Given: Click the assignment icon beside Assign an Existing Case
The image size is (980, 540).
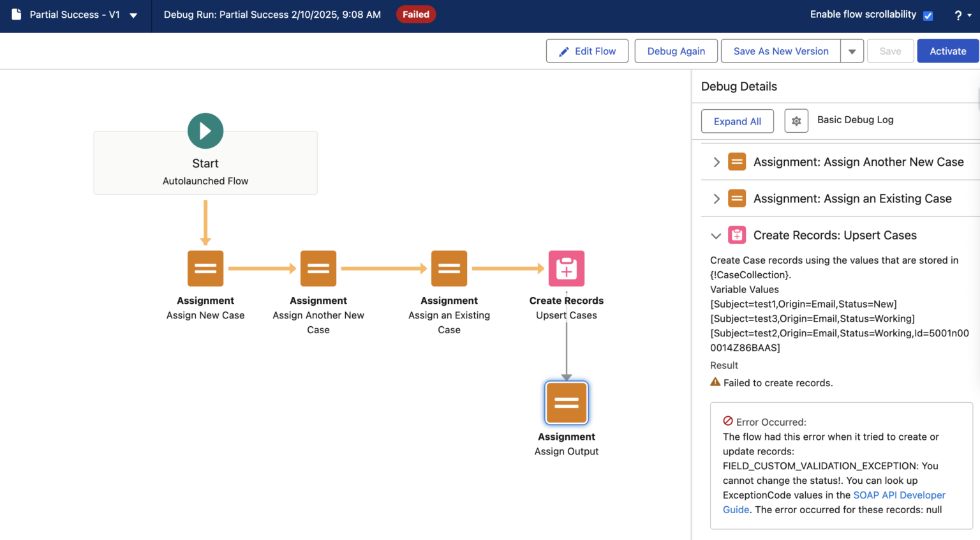Looking at the screenshot, I should point(737,198).
